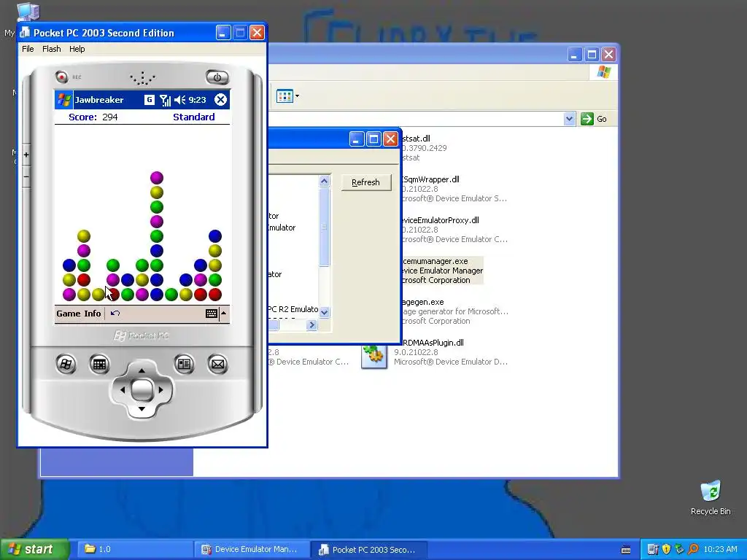Click the Refresh button in Device Emulator Manager
The image size is (747, 560).
pyautogui.click(x=366, y=182)
